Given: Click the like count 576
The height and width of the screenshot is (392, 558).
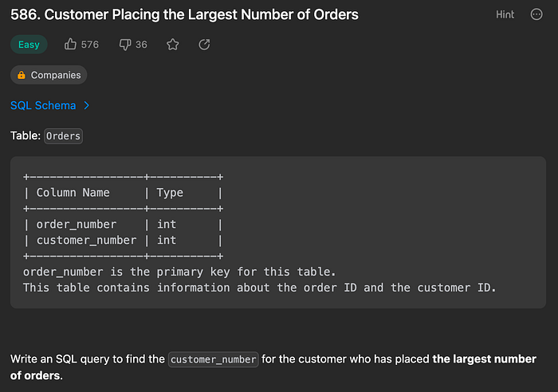Looking at the screenshot, I should pyautogui.click(x=89, y=45).
